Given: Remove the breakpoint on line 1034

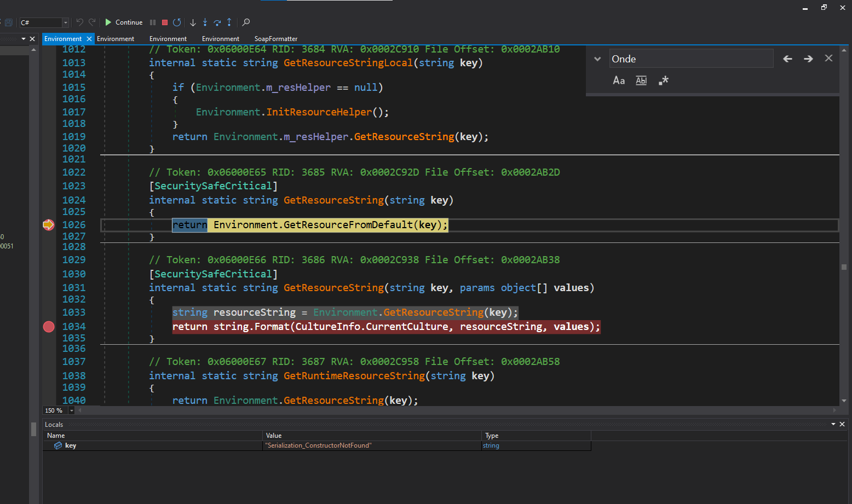Looking at the screenshot, I should [x=49, y=327].
